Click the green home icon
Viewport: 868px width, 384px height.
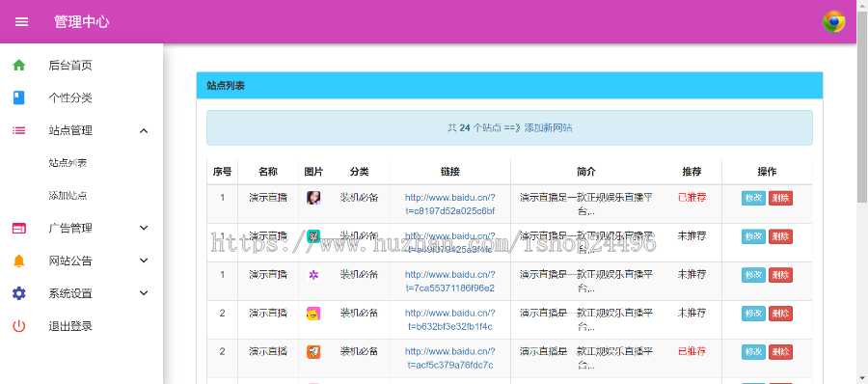(19, 66)
